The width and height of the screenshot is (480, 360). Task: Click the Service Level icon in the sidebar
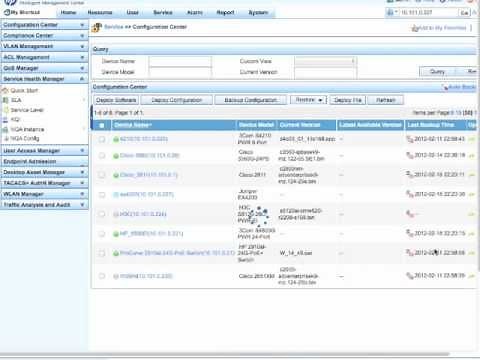pos(5,110)
